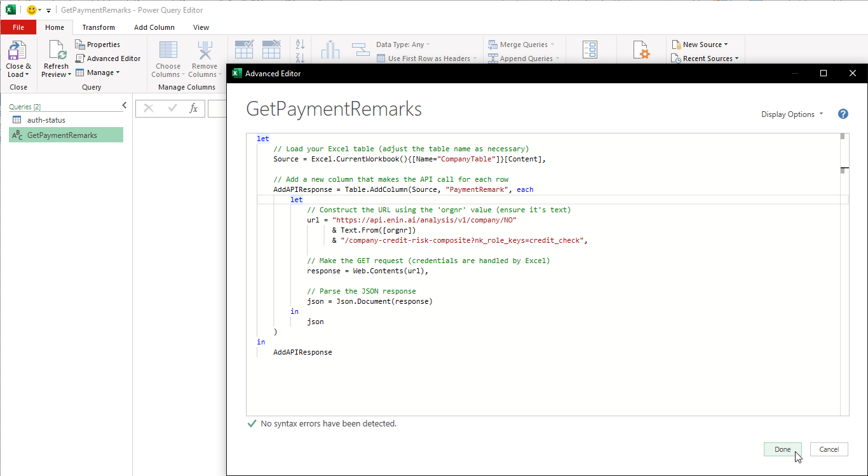Viewport: 868px width, 476px height.
Task: Click the Remove Columns icon
Action: pyautogui.click(x=205, y=50)
